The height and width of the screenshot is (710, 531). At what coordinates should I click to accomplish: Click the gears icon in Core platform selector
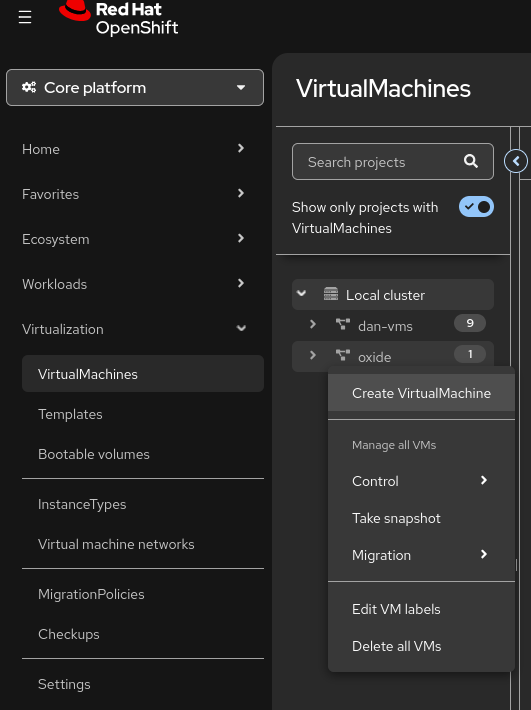(29, 87)
